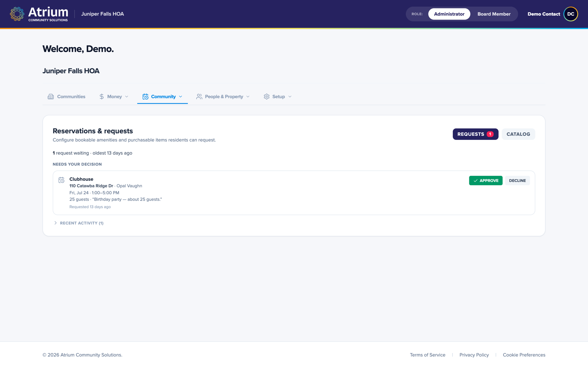Click the 'Requested 13 days ago' text
588x368 pixels.
[x=90, y=207]
